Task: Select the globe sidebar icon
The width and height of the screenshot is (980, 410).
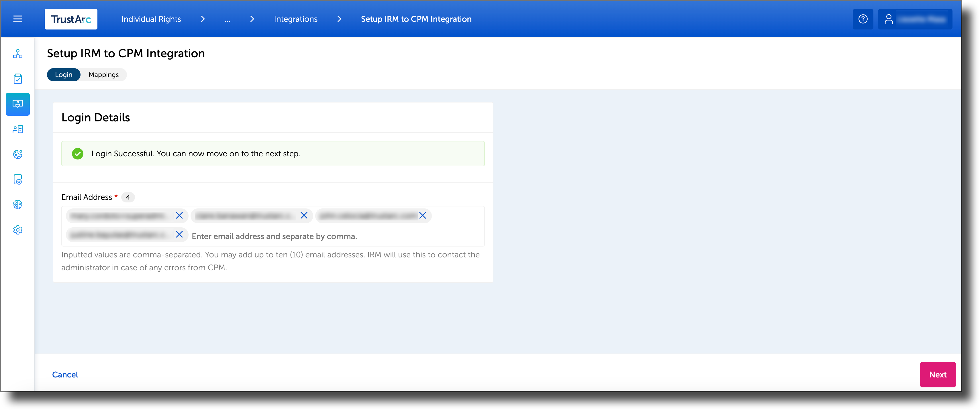Action: (x=17, y=154)
